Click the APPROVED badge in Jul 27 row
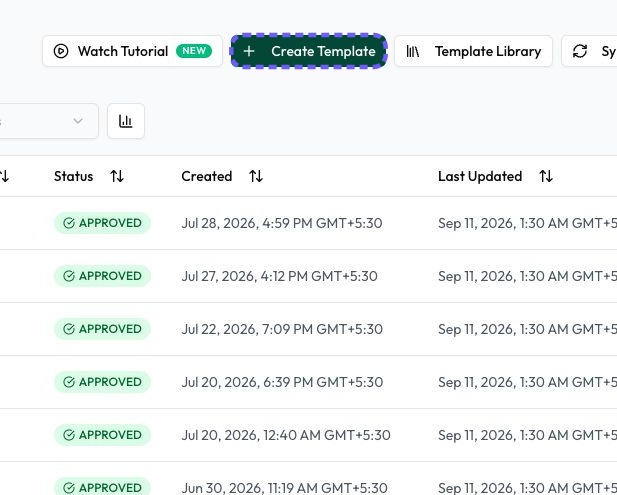Screen dimensions: 617x495 coord(102,276)
